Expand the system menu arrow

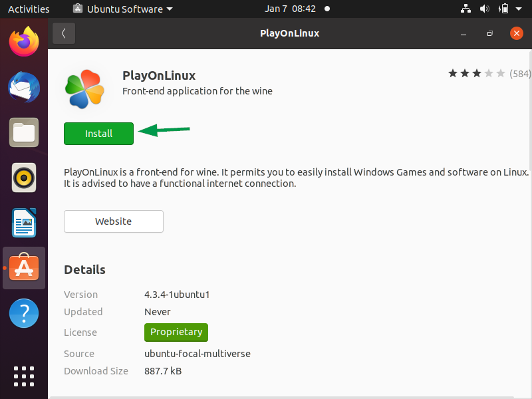point(519,9)
